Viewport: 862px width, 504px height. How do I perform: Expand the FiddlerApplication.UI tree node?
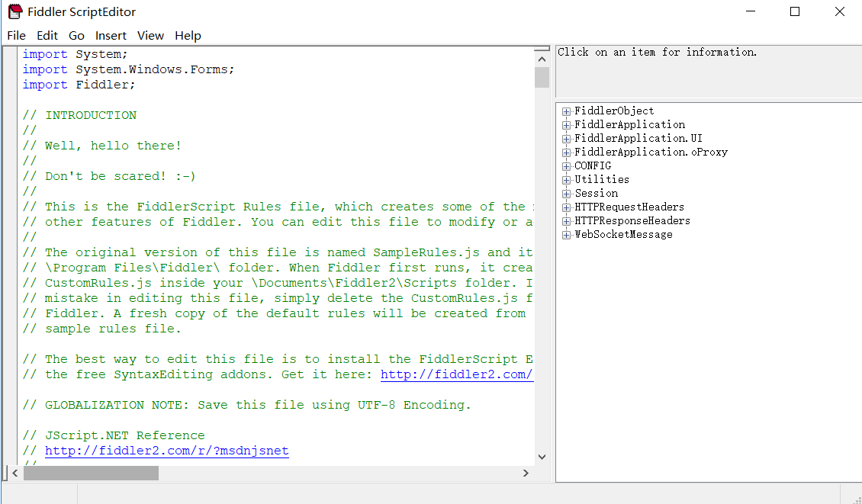click(566, 138)
